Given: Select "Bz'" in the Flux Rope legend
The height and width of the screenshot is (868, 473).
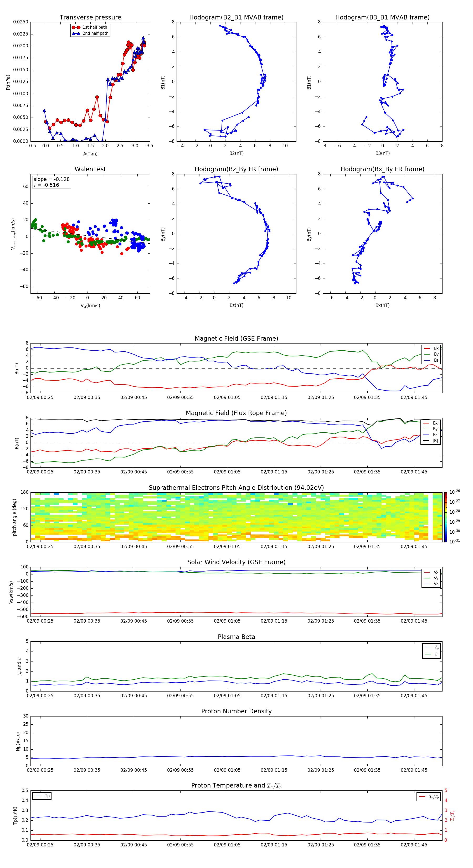Looking at the screenshot, I should click(431, 435).
